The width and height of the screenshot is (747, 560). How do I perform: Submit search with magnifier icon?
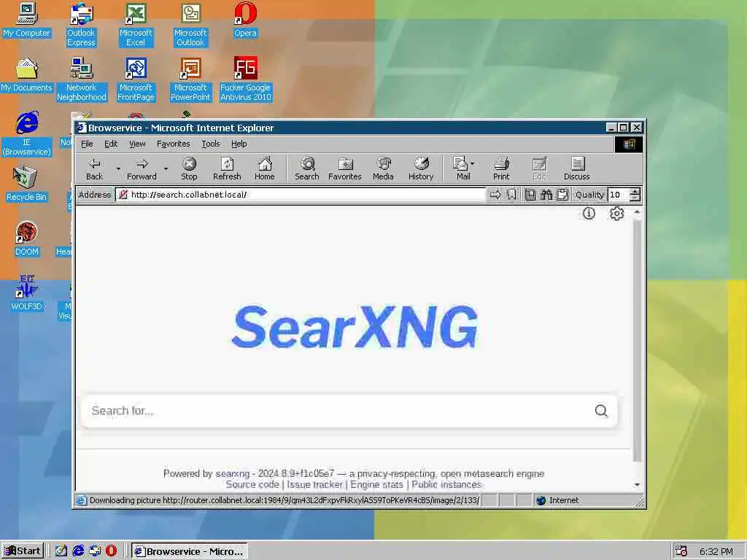pos(601,411)
